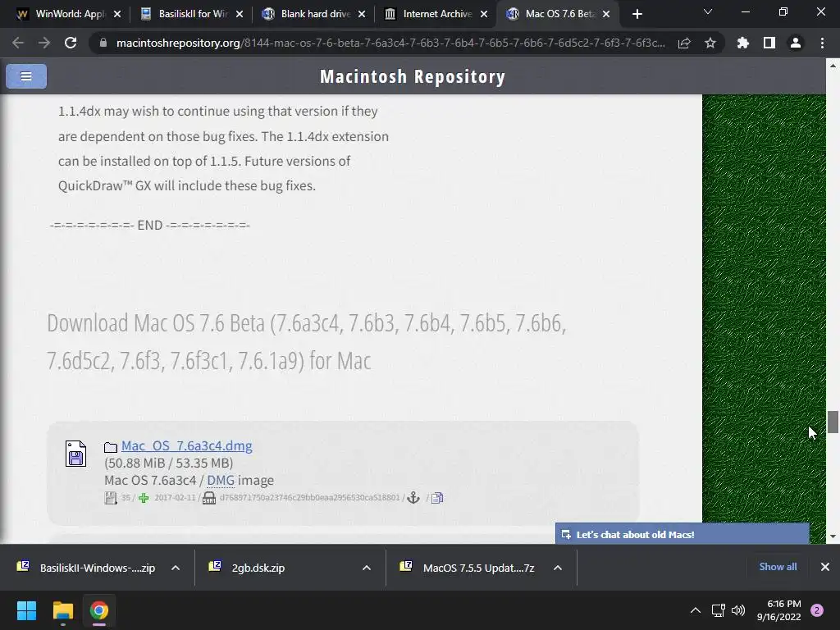Screen dimensions: 840x630
Task: Open downloaded BasiliskII-Windows zip file
Action: click(85, 568)
